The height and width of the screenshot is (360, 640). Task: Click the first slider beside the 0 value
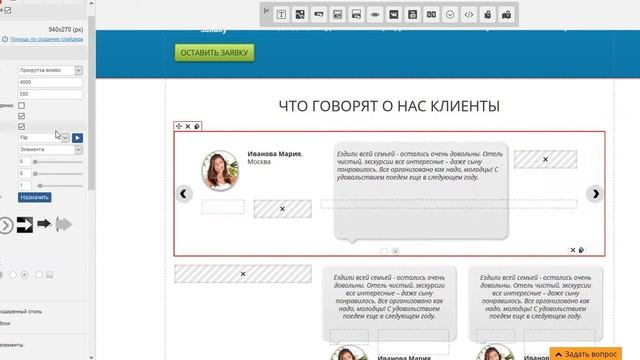tap(58, 162)
